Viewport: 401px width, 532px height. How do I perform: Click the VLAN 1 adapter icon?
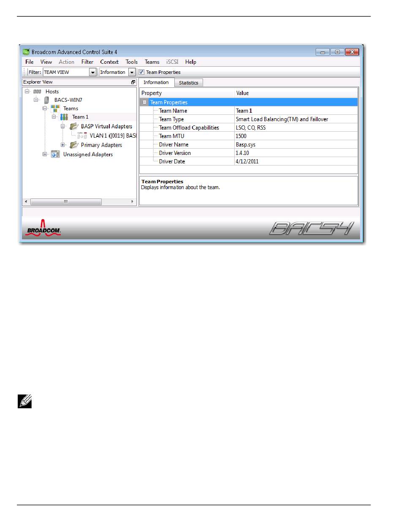(82, 136)
